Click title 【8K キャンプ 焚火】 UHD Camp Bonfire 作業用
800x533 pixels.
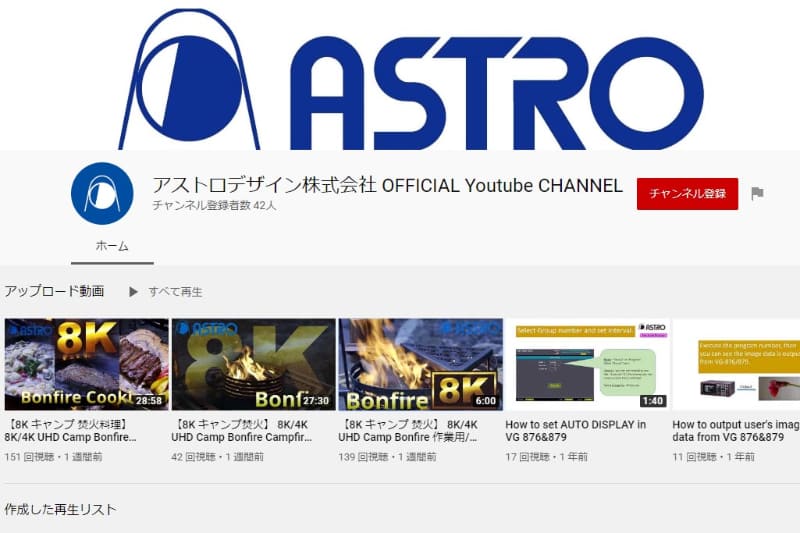tap(408, 430)
